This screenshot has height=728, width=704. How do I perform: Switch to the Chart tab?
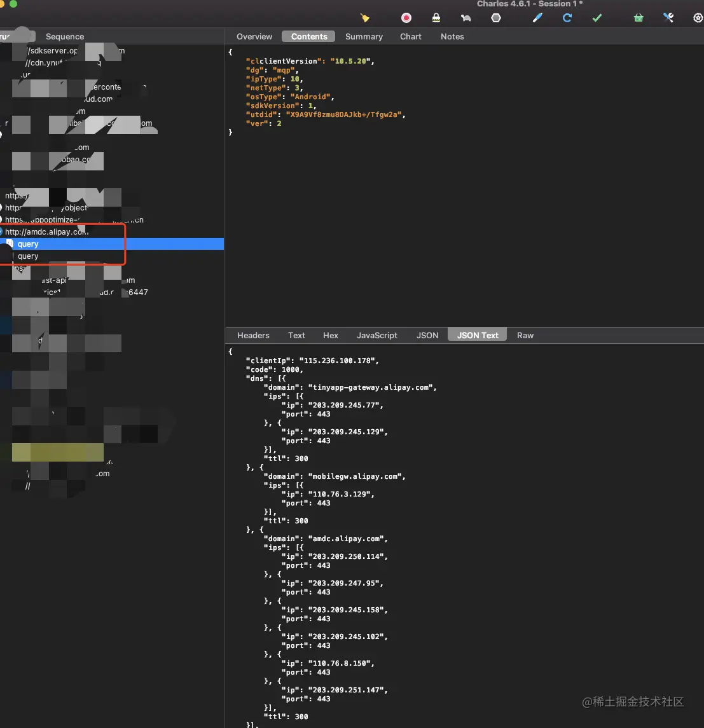click(411, 37)
